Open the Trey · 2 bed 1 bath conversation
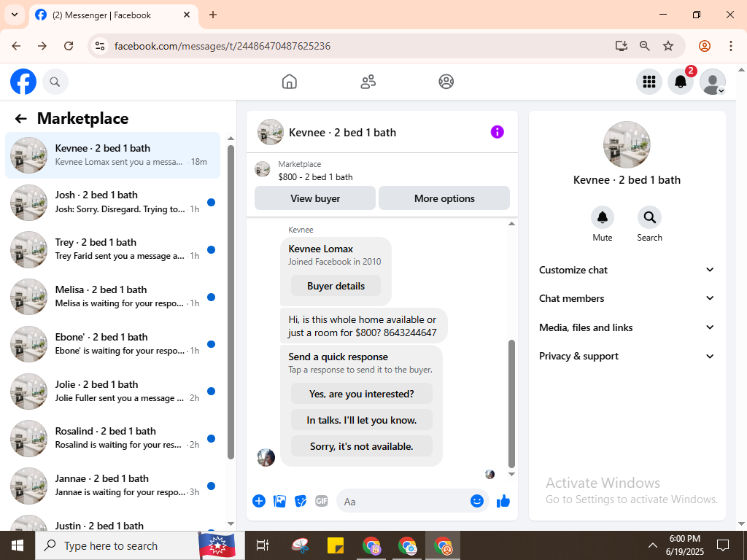This screenshot has height=560, width=747. click(x=113, y=249)
